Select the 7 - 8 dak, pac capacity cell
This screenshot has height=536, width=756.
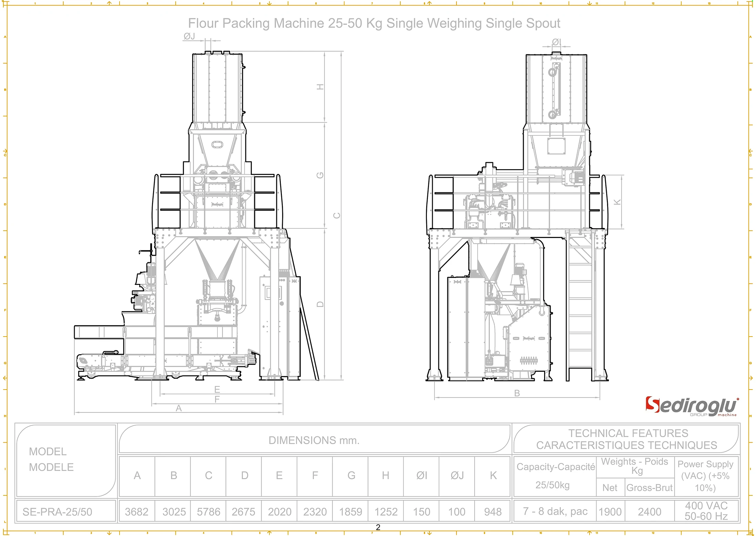tap(555, 512)
